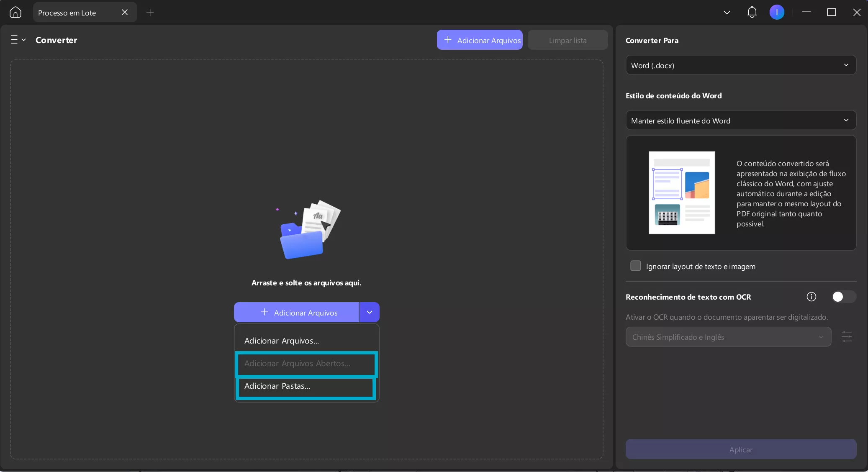Image resolution: width=868 pixels, height=472 pixels.
Task: Click the title bar chevron down icon
Action: 727,13
